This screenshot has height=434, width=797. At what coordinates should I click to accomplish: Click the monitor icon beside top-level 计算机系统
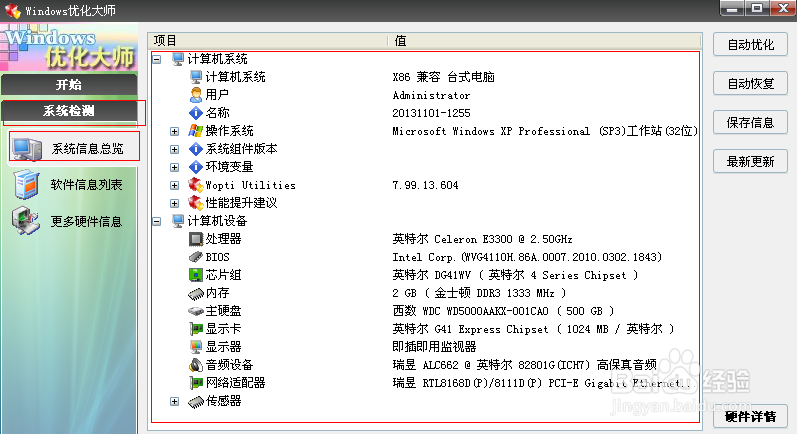178,59
